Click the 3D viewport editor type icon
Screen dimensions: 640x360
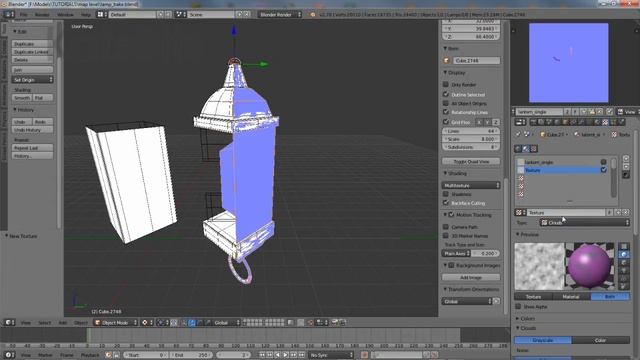[9, 322]
